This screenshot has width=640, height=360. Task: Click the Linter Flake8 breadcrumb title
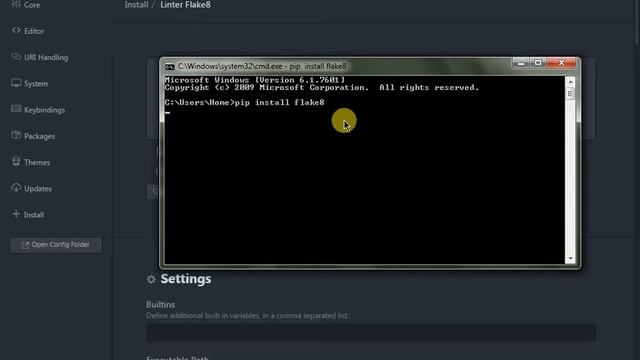pos(185,5)
